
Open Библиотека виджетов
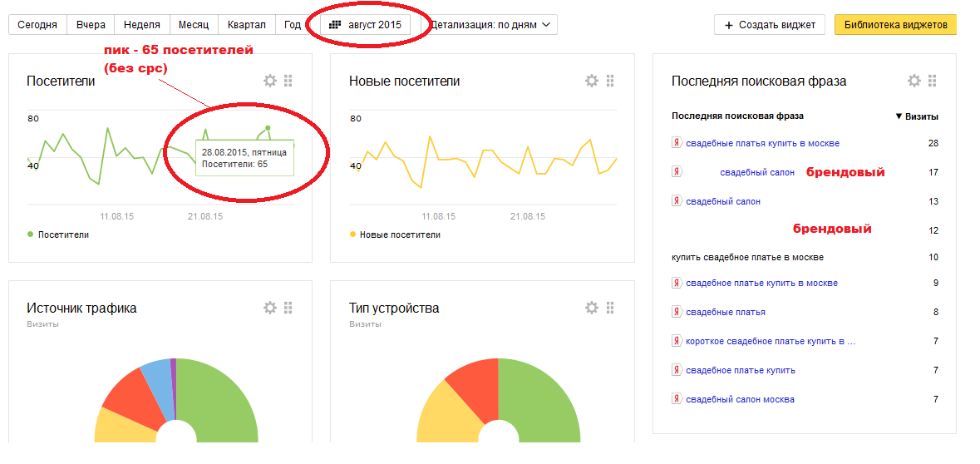[x=895, y=25]
